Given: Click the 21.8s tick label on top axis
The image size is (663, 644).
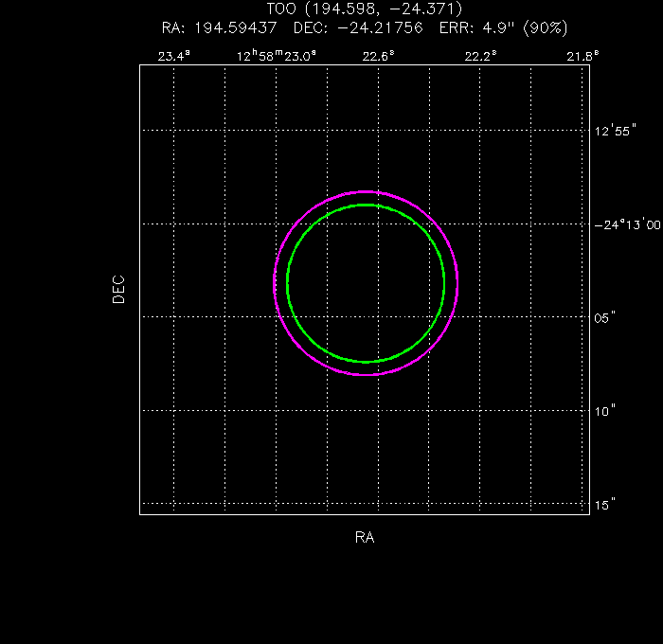Looking at the screenshot, I should click(x=582, y=57).
